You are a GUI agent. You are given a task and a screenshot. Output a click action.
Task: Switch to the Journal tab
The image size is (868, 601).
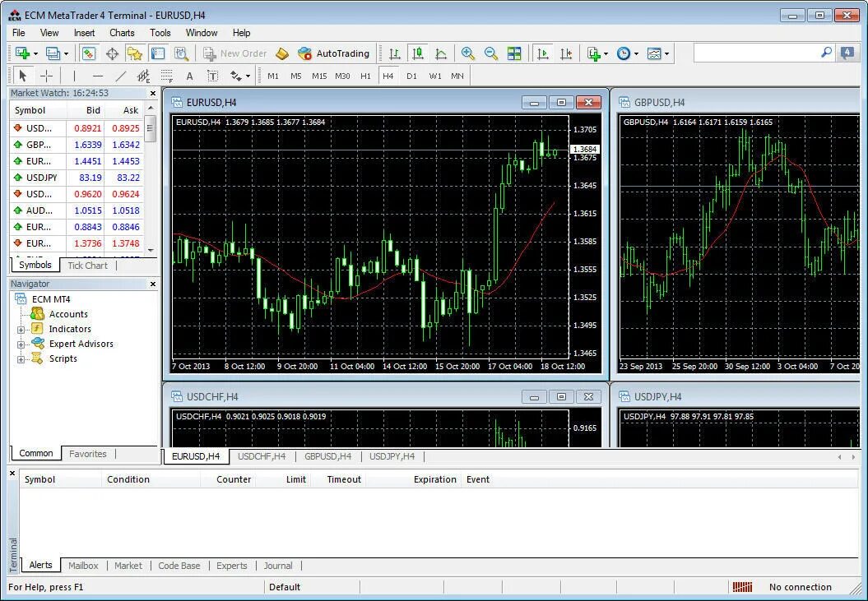coord(278,566)
